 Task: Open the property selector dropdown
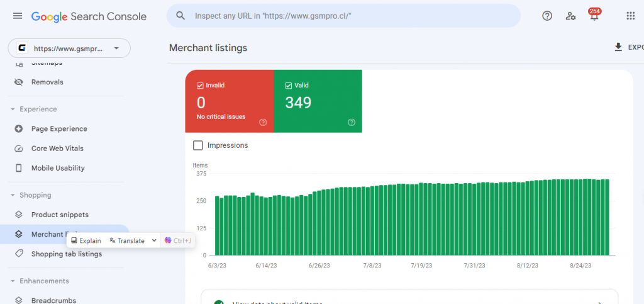click(69, 48)
